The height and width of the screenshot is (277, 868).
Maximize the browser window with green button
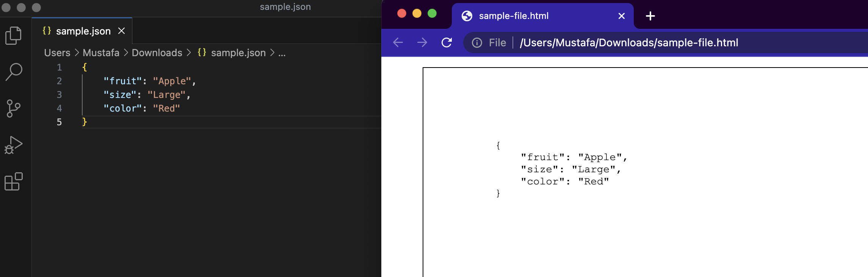point(432,14)
